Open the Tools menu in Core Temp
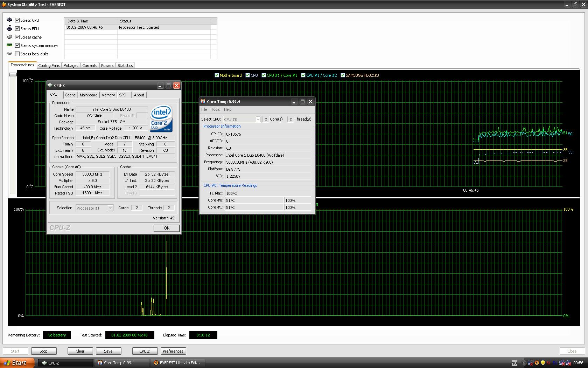 [x=216, y=109]
